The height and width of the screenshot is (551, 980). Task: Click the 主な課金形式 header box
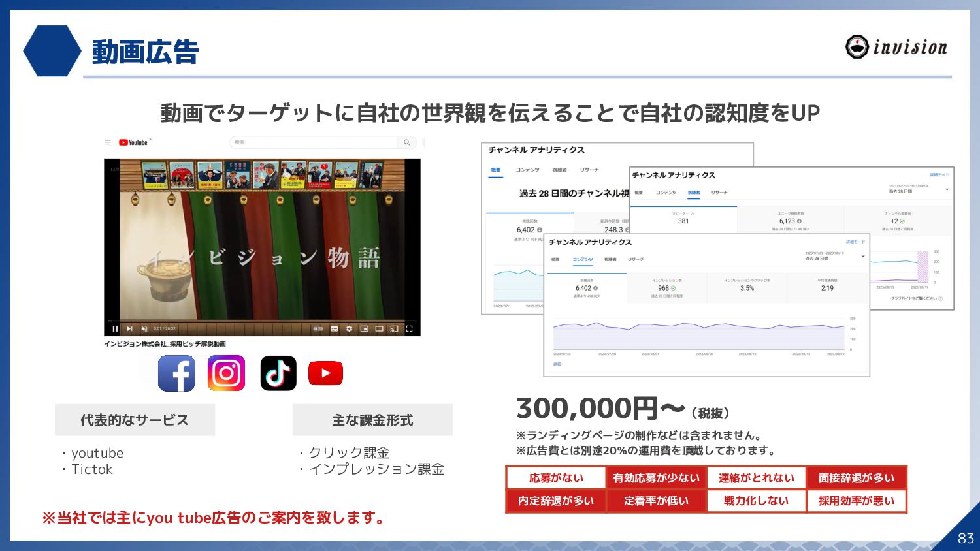tap(372, 420)
